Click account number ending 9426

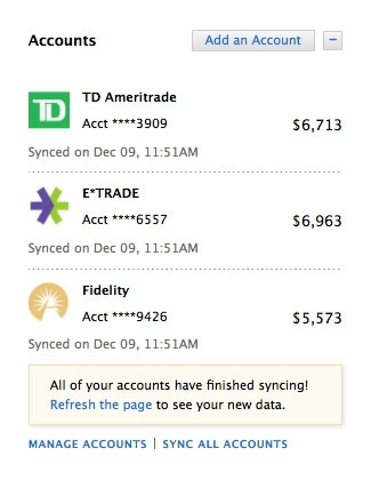coord(125,316)
